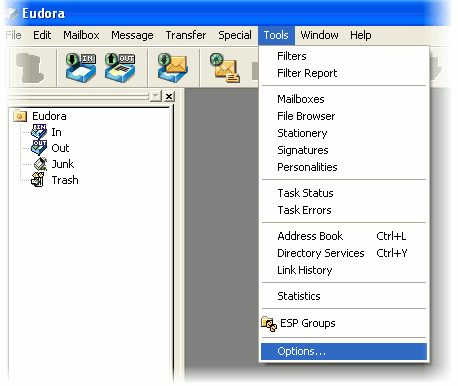Select the In mailbox label
The width and height of the screenshot is (458, 386).
tap(56, 132)
